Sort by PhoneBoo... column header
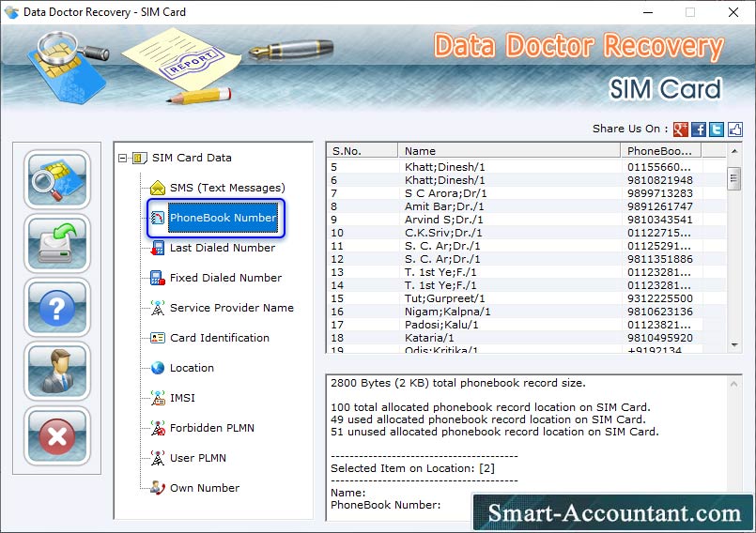 click(x=660, y=151)
